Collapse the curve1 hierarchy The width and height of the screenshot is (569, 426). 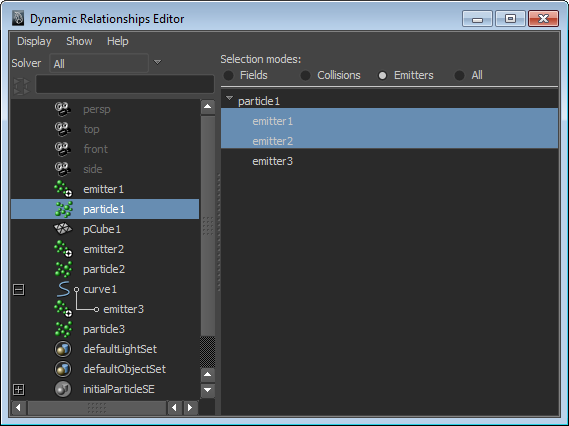pyautogui.click(x=19, y=290)
